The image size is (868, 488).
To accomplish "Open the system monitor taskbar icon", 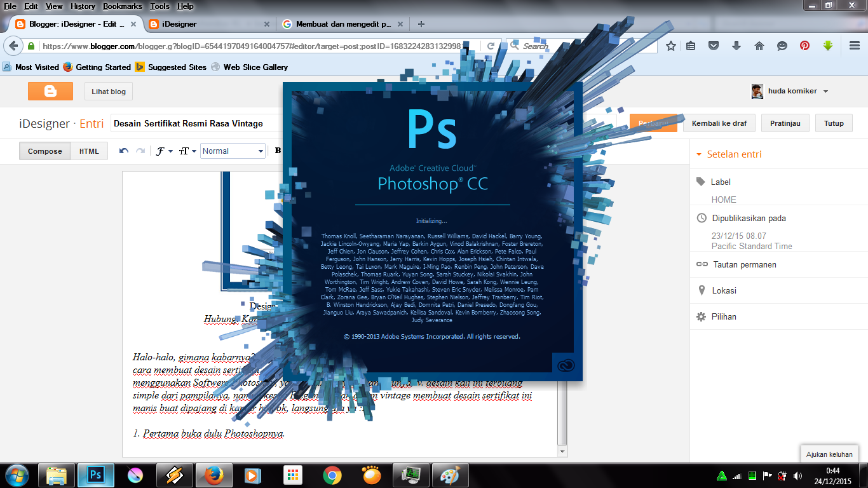I will coord(411,475).
